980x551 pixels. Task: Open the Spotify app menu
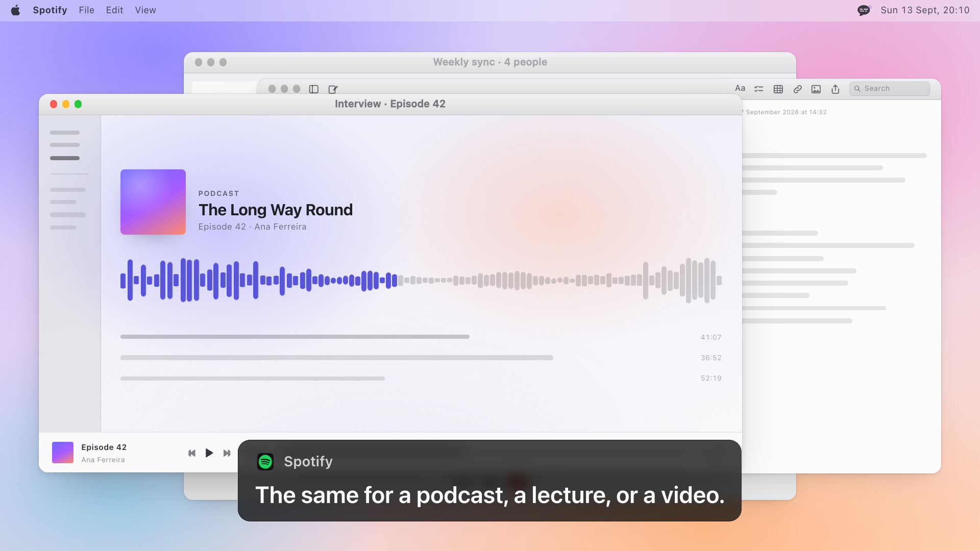coord(50,10)
